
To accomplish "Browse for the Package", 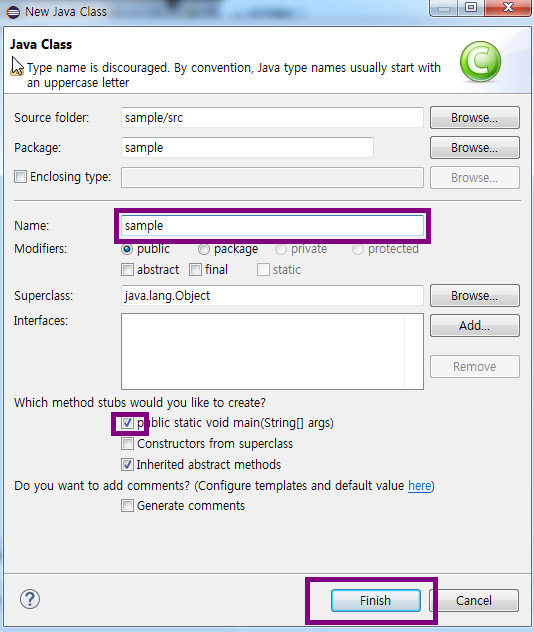I will pos(475,148).
